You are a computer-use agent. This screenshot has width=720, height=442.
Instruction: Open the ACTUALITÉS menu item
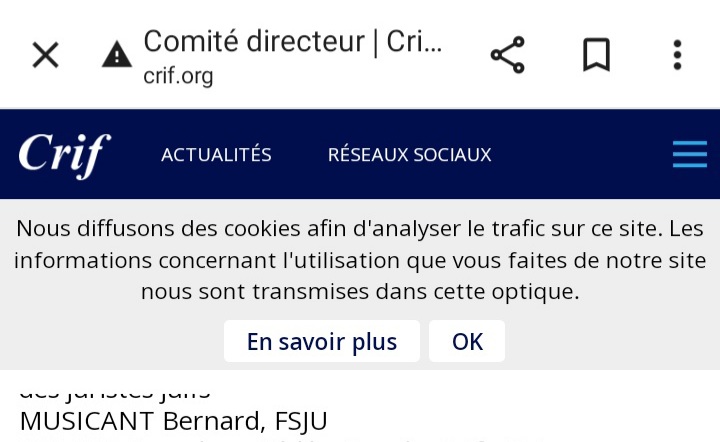tap(216, 155)
